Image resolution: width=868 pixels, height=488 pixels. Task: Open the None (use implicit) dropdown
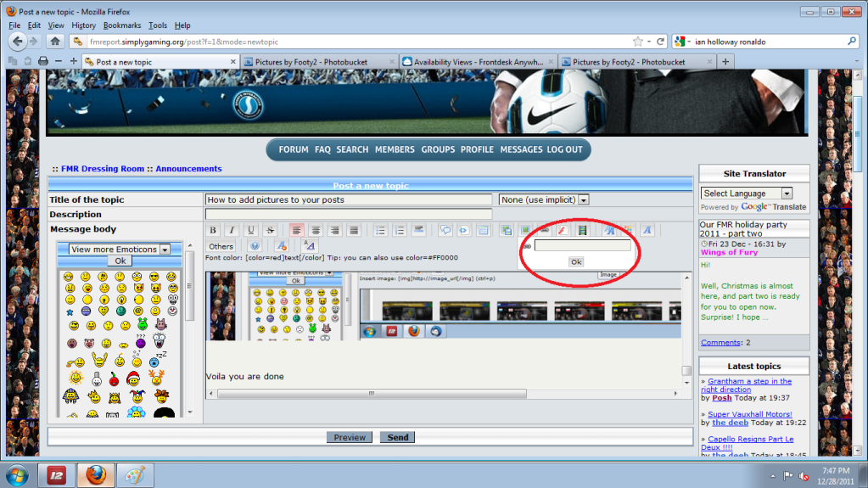click(544, 199)
